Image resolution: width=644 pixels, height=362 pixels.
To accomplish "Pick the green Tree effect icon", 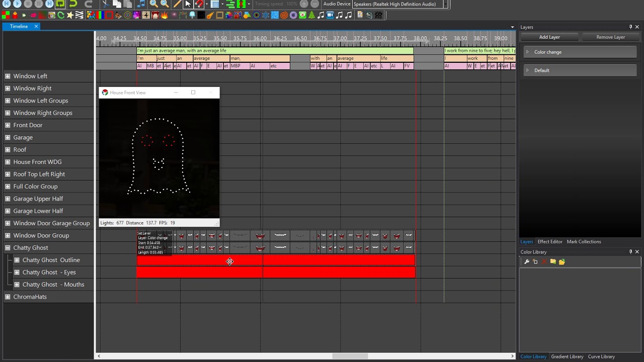I will 311,15.
